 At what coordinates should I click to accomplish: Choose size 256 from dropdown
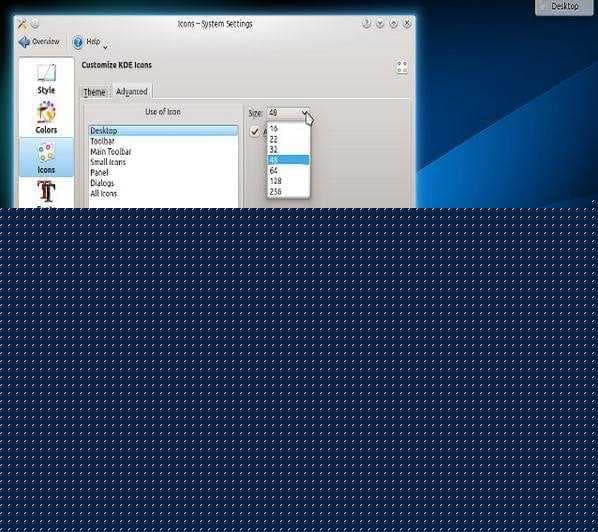tap(288, 191)
